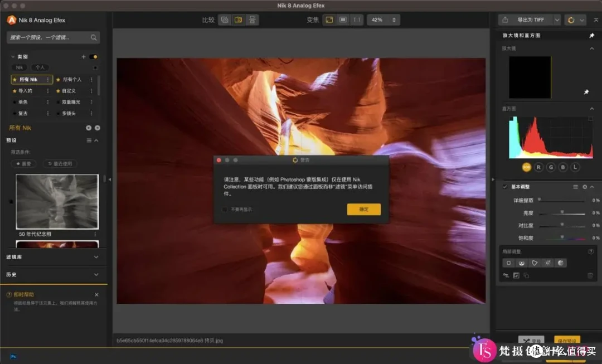Select the G histogram channel

coord(551,167)
